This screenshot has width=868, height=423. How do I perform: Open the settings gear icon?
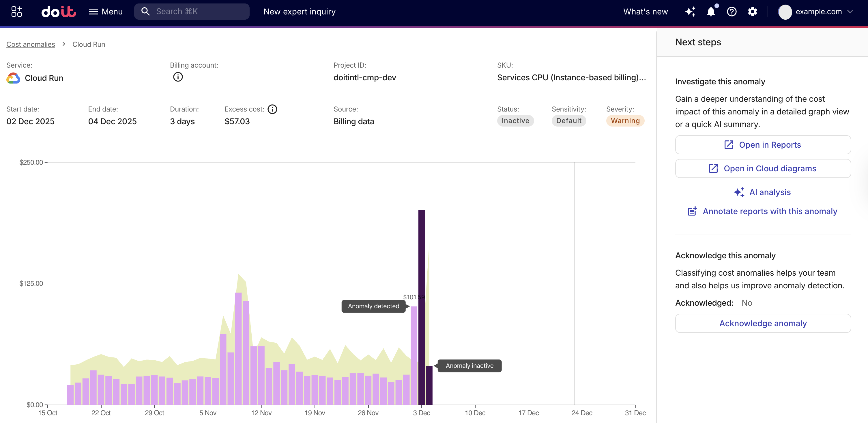click(x=753, y=12)
